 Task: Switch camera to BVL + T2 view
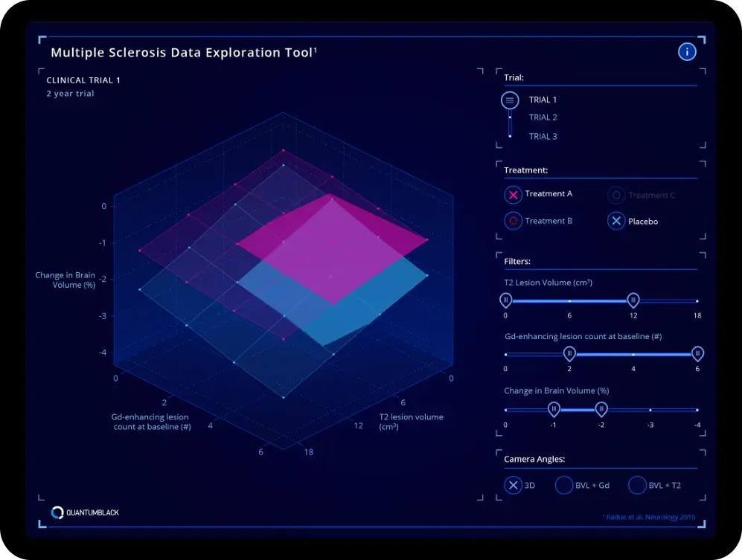pyautogui.click(x=636, y=486)
